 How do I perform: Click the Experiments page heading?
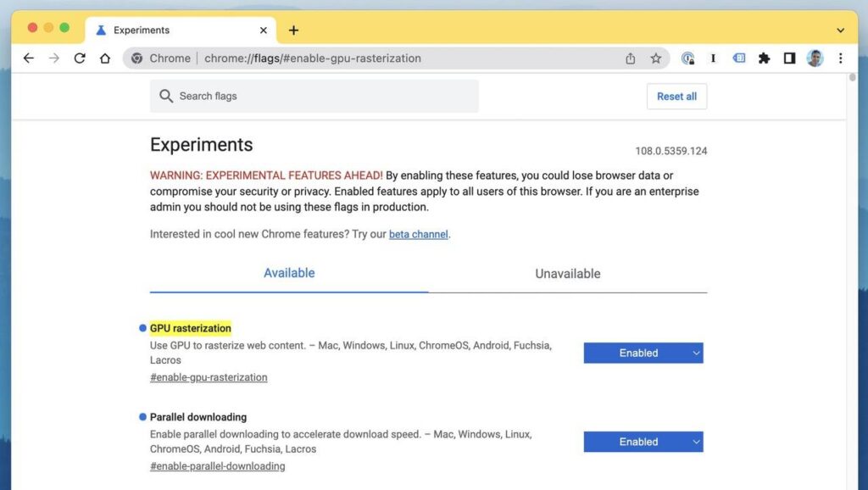(202, 144)
